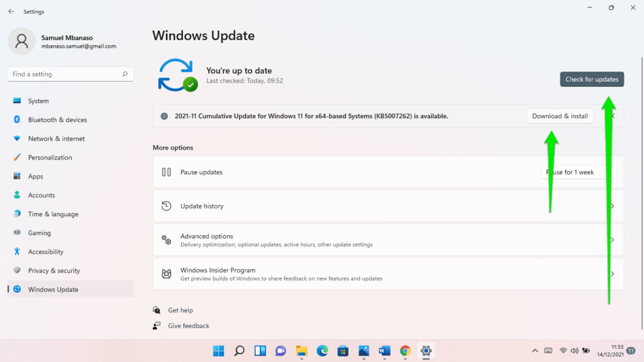
Task: Click the Advanced options gear icon
Action: (166, 239)
